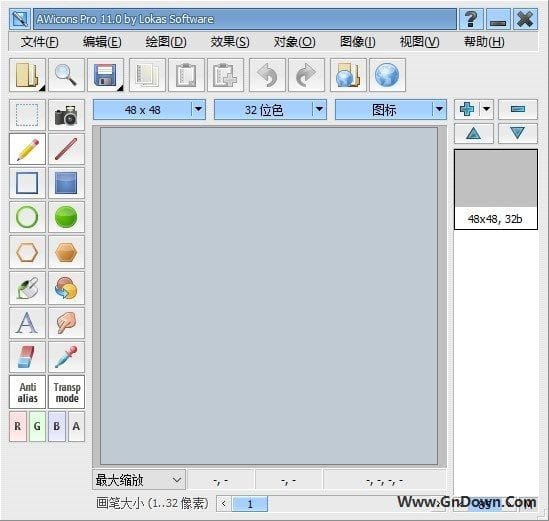The image size is (549, 521).
Task: Select the eraser tool
Action: (27, 357)
